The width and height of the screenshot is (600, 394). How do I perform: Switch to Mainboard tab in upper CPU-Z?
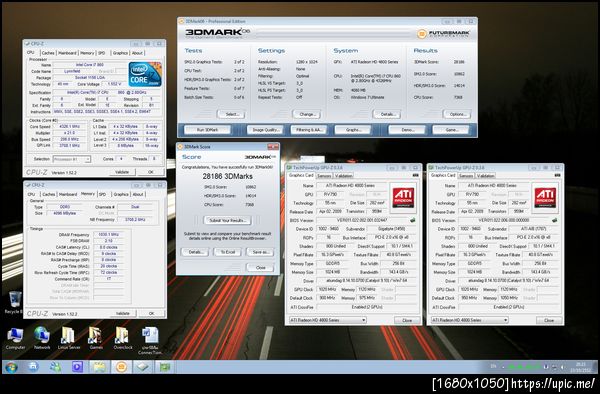(67, 53)
